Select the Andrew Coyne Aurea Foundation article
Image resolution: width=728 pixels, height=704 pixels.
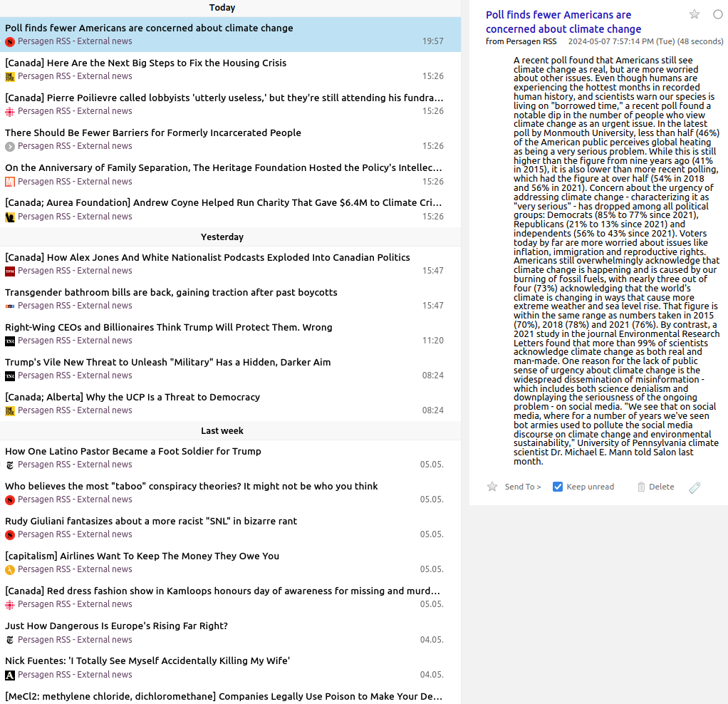click(x=224, y=202)
